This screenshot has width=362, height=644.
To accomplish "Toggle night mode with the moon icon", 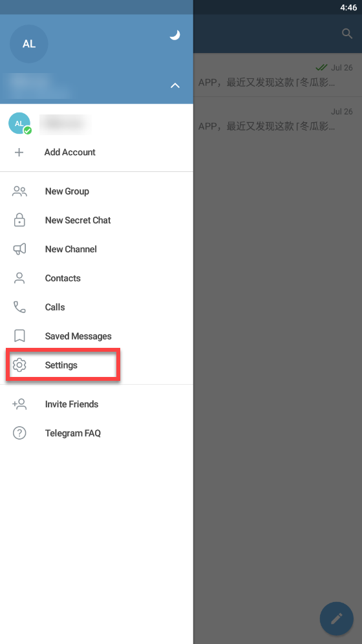I will point(175,36).
